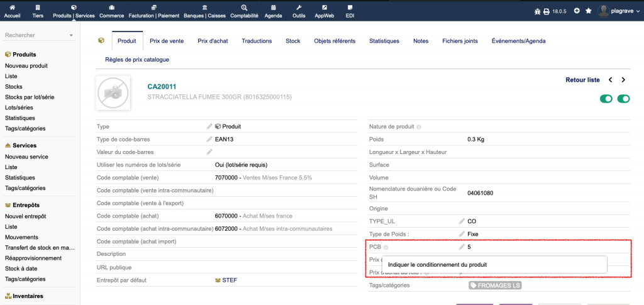Edit the Type de Poids pencil icon
The height and width of the screenshot is (305, 644).
click(x=462, y=234)
